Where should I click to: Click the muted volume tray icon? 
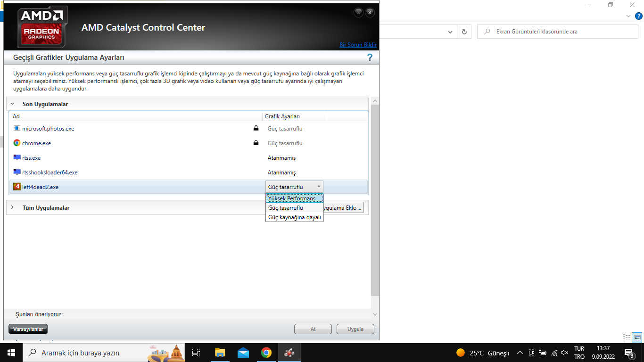click(x=565, y=353)
